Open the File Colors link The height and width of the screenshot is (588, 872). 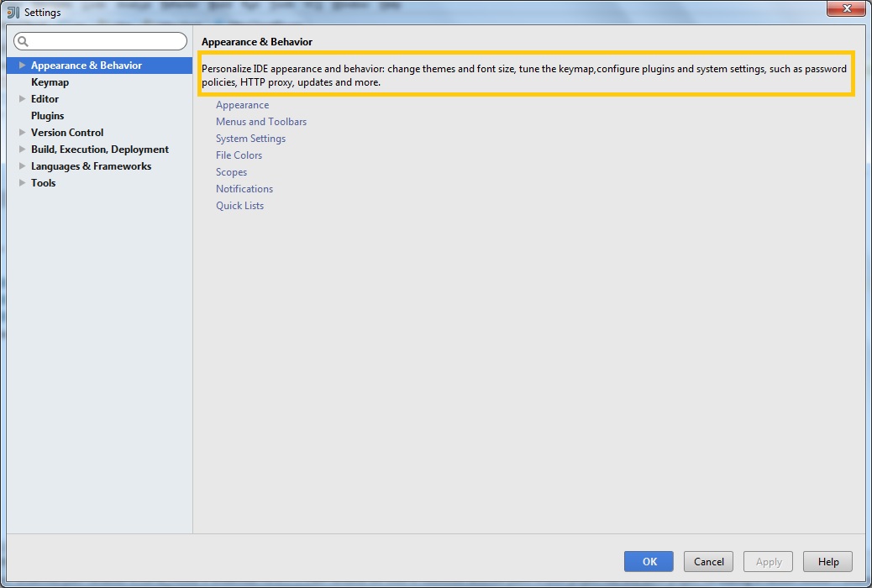tap(239, 155)
